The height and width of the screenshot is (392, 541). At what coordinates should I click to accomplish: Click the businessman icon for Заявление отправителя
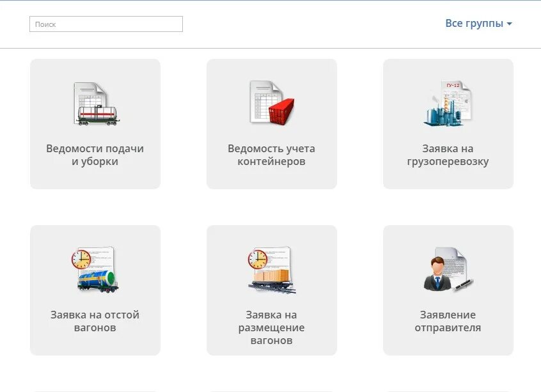click(448, 269)
